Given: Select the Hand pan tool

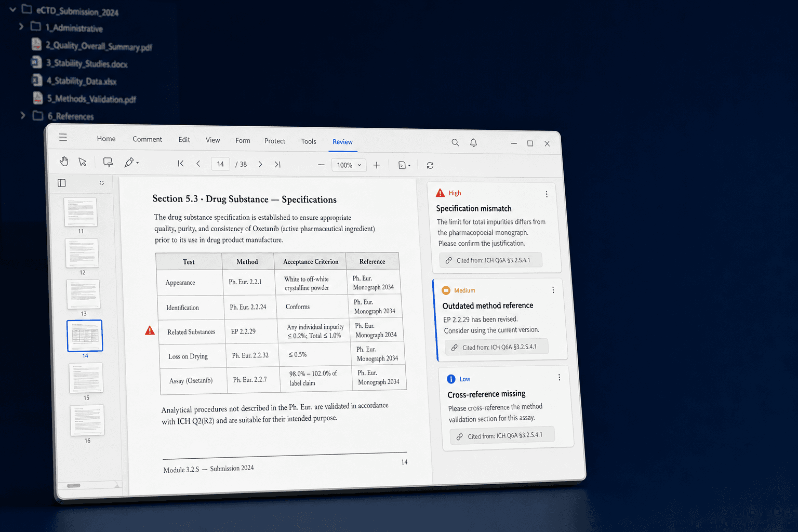Looking at the screenshot, I should (64, 162).
